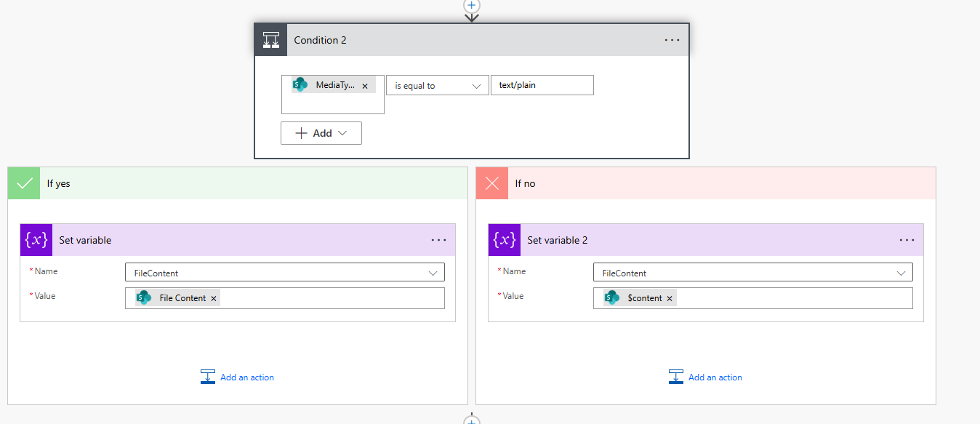980x424 pixels.
Task: Click the SharePoint icon on MediaType token
Action: coord(300,85)
